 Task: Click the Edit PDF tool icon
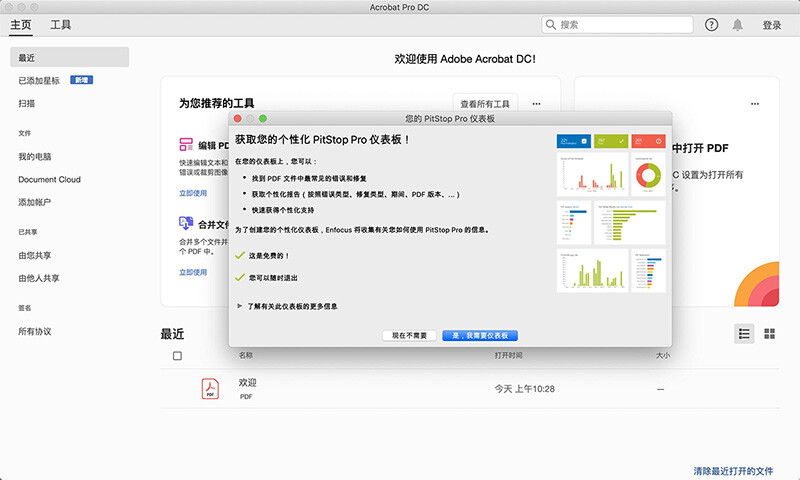pos(186,144)
